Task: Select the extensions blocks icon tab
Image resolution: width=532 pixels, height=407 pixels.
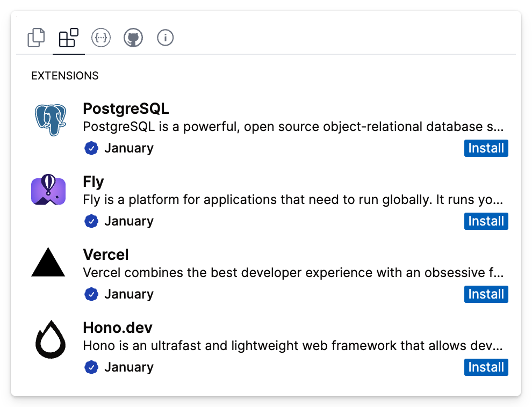Action: (69, 38)
